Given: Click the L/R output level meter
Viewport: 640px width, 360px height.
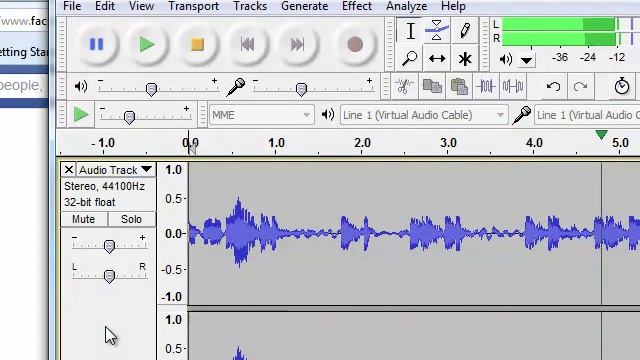Looking at the screenshot, I should (571, 31).
